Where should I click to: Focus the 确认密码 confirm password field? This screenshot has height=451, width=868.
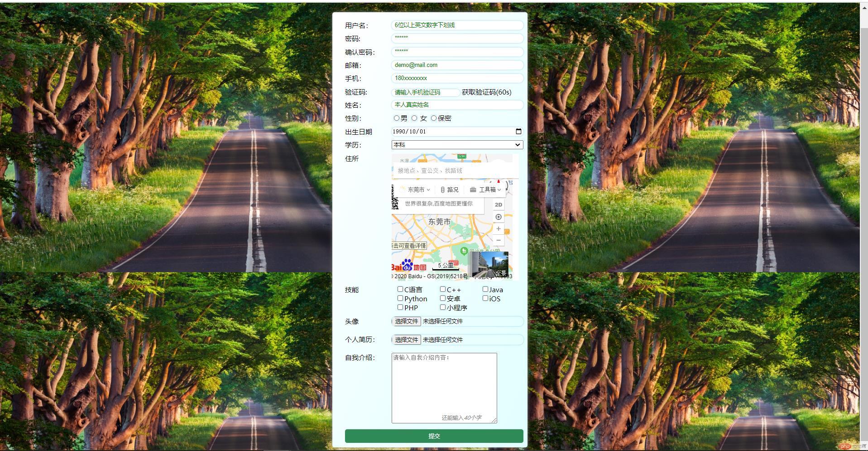[x=457, y=52]
